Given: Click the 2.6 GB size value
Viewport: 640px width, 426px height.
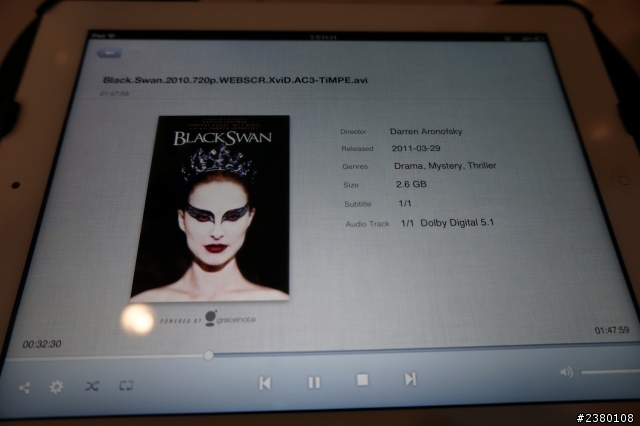Looking at the screenshot, I should [x=411, y=184].
